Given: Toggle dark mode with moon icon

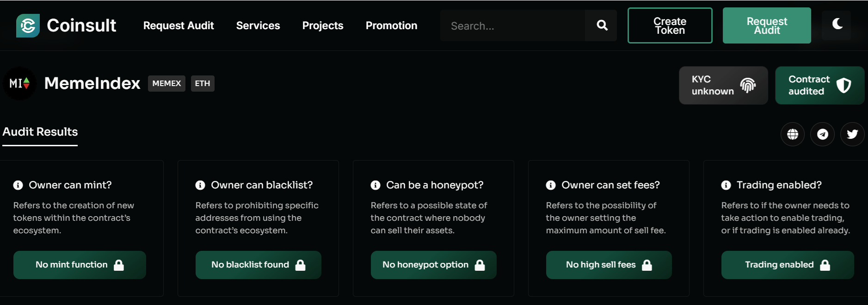Looking at the screenshot, I should click(837, 24).
